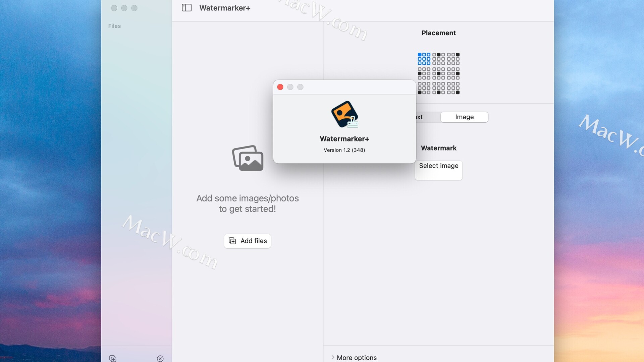Click the Watermarker+ app icon in About
The height and width of the screenshot is (362, 644).
(345, 114)
